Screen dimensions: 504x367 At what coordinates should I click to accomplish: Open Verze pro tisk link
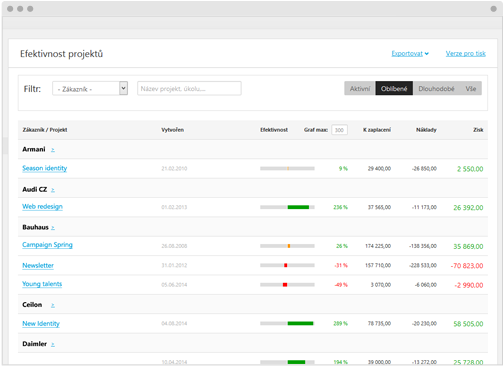[466, 54]
